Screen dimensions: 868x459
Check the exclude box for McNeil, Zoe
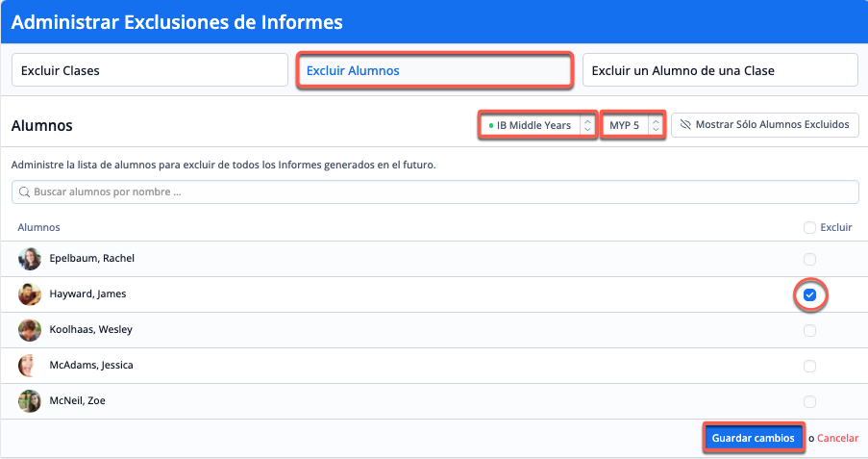pyautogui.click(x=809, y=401)
